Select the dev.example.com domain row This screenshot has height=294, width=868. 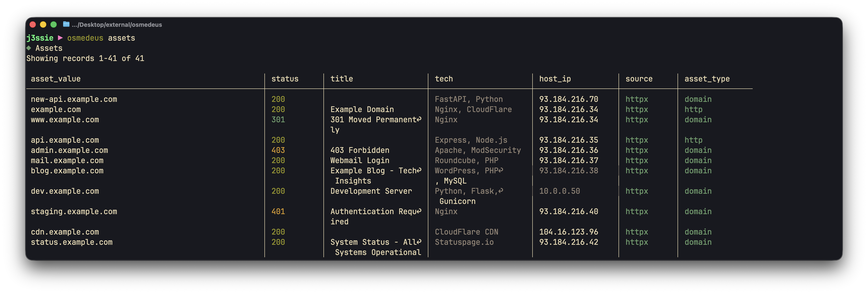coord(65,191)
